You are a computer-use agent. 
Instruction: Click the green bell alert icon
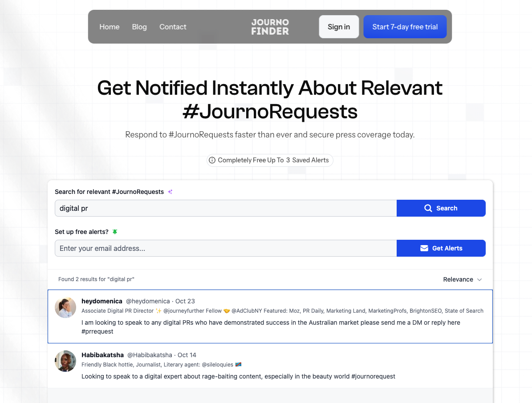pos(115,232)
